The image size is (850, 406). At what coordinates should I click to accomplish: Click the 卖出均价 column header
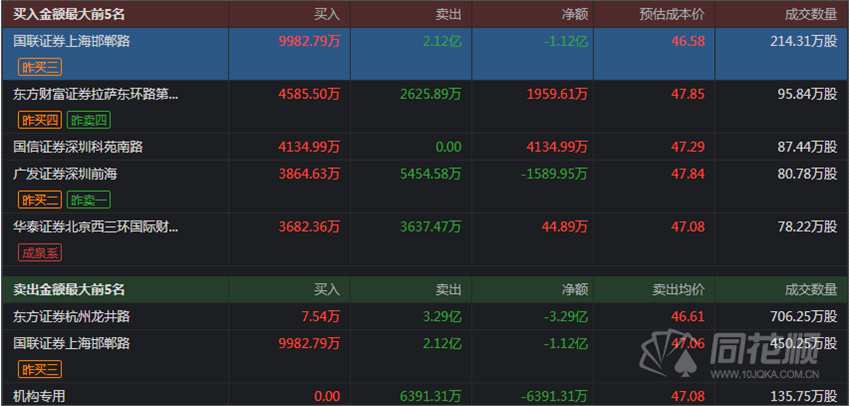point(679,289)
